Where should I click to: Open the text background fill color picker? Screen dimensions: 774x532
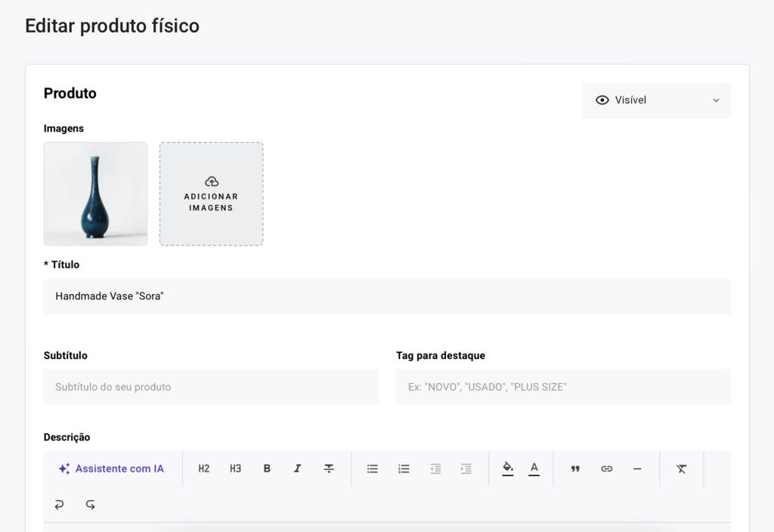click(x=508, y=469)
